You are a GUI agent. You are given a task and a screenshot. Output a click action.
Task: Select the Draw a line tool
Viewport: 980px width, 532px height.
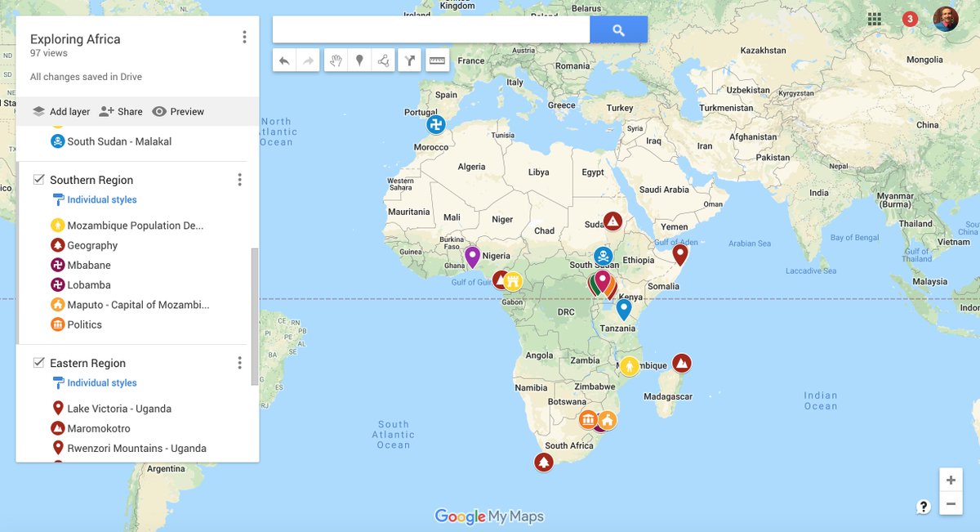[384, 60]
